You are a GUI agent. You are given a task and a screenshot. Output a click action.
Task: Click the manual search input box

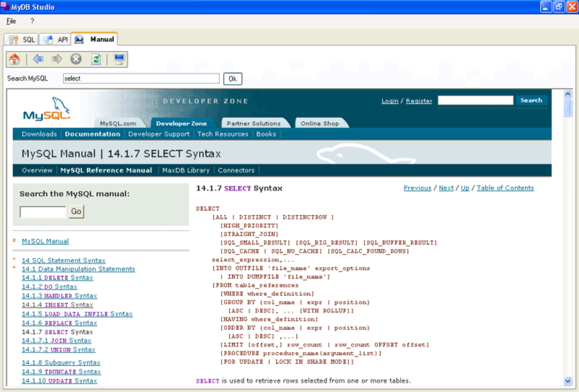click(43, 212)
